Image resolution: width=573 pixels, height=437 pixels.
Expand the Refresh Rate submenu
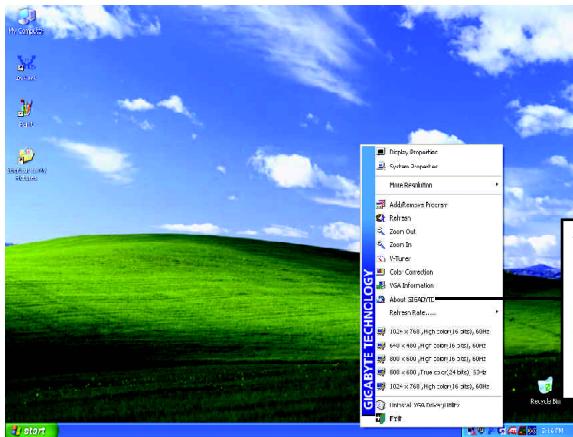pyautogui.click(x=439, y=313)
